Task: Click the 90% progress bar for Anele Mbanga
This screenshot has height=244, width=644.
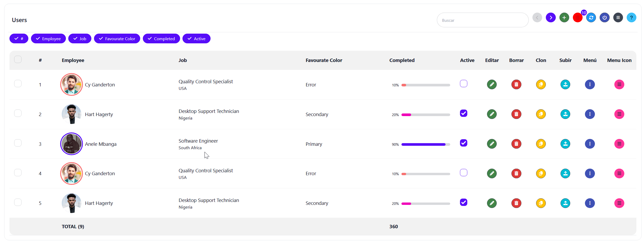Action: [x=426, y=144]
